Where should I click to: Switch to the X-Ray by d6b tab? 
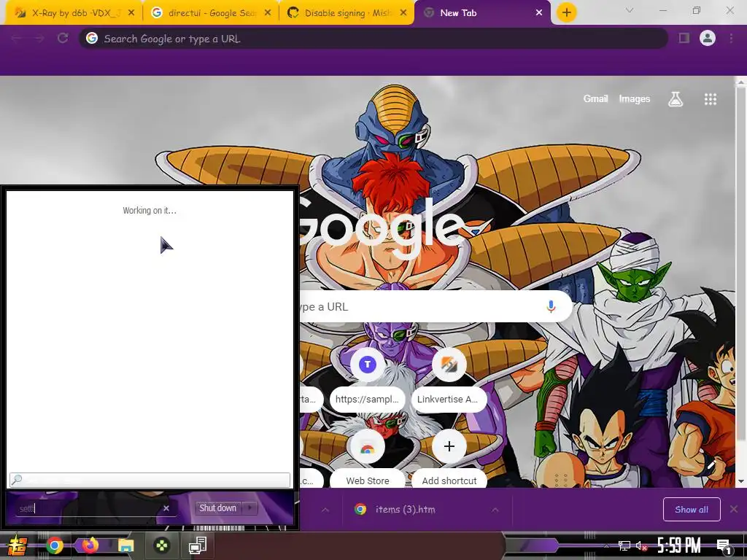coord(71,13)
